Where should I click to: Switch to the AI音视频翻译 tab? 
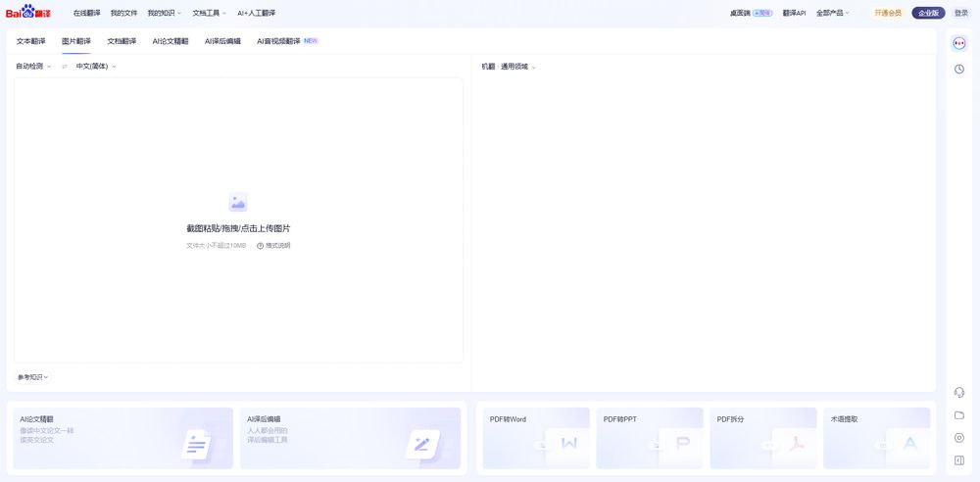click(x=278, y=41)
